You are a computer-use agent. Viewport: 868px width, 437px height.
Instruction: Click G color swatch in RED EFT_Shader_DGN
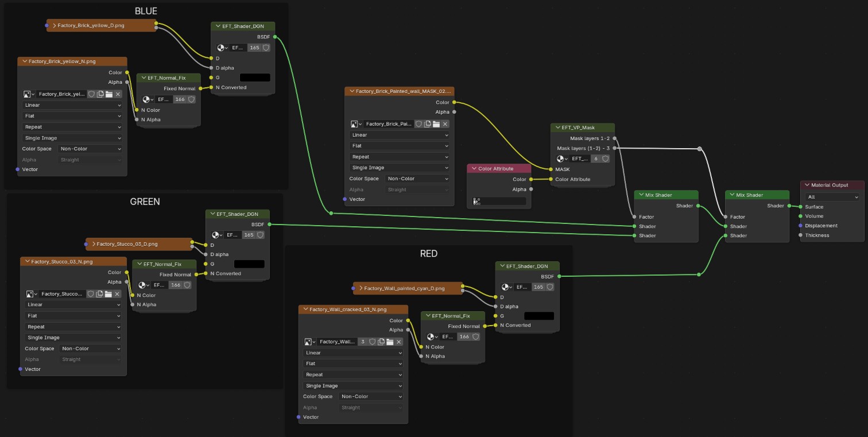coord(539,316)
